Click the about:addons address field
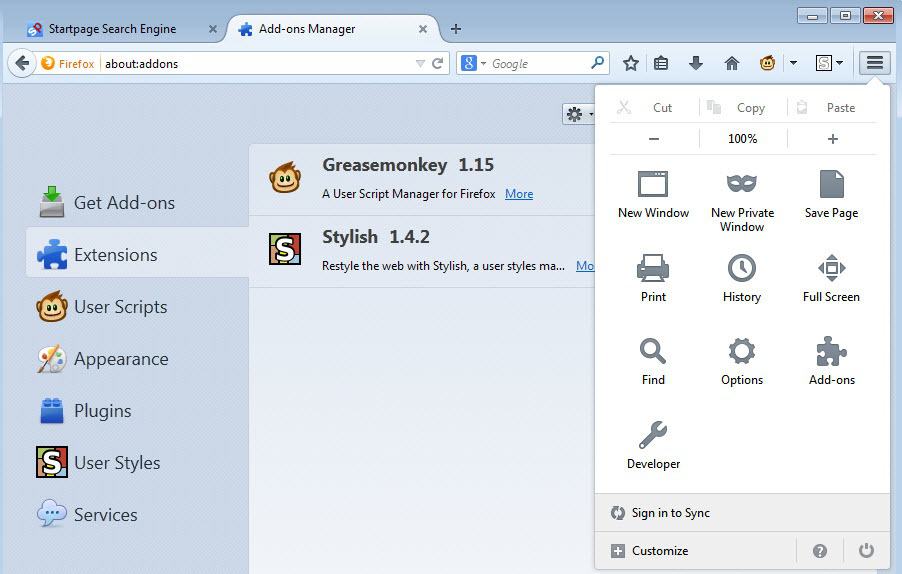The height and width of the screenshot is (574, 902). pyautogui.click(x=257, y=63)
